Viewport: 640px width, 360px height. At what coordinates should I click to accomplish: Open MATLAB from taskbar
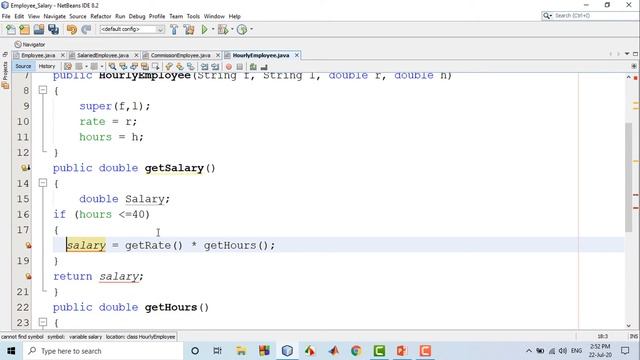(x=333, y=351)
